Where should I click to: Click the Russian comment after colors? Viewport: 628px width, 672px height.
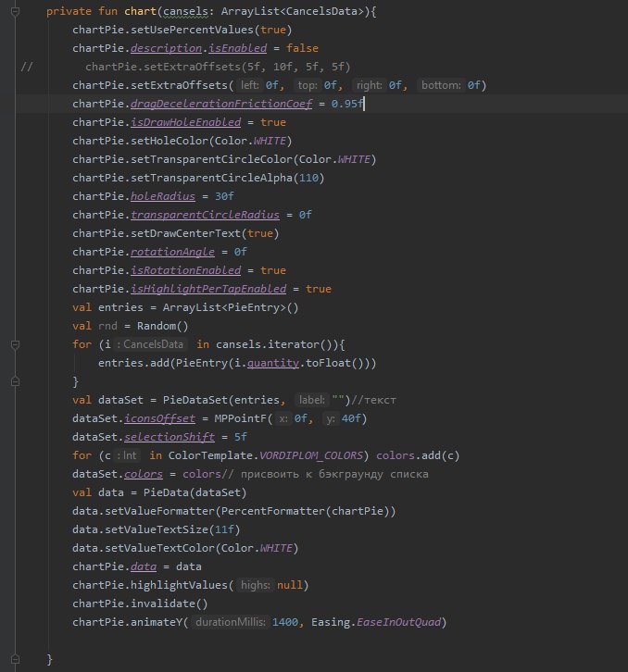pyautogui.click(x=325, y=475)
